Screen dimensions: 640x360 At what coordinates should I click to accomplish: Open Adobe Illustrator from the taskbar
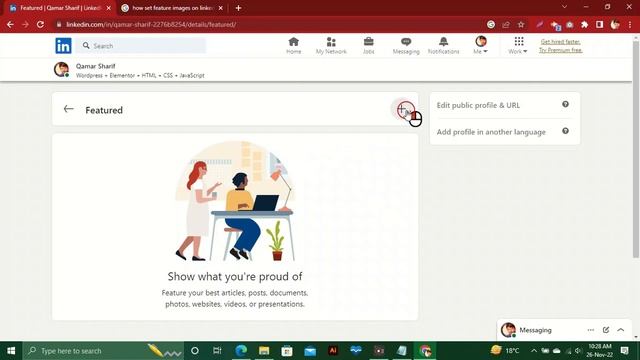[x=333, y=351]
